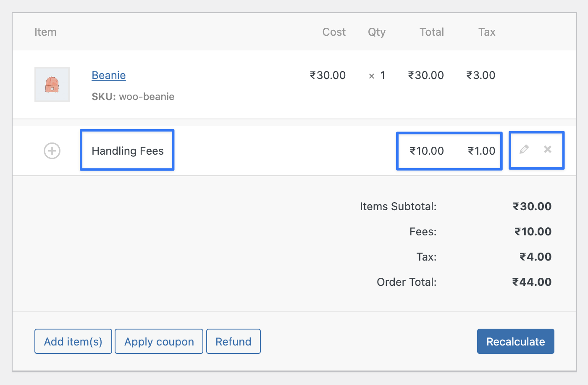Click the pencil edit icon for Handling Fees
This screenshot has width=588, height=385.
(x=524, y=149)
